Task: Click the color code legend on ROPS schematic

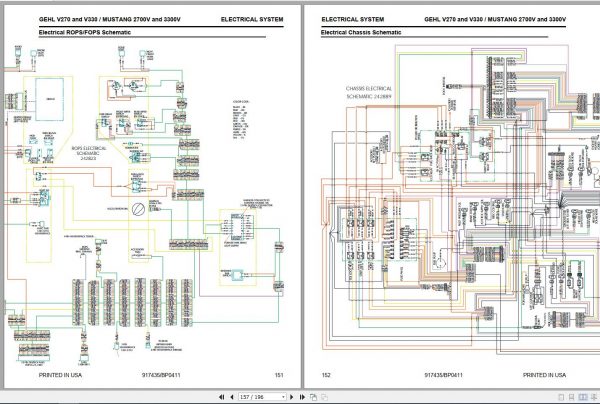Action: [x=241, y=119]
